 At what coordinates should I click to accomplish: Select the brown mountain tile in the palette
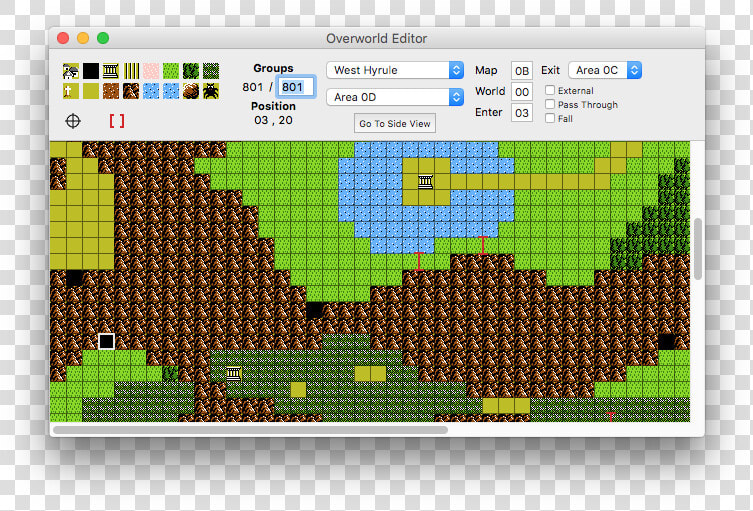(x=131, y=91)
